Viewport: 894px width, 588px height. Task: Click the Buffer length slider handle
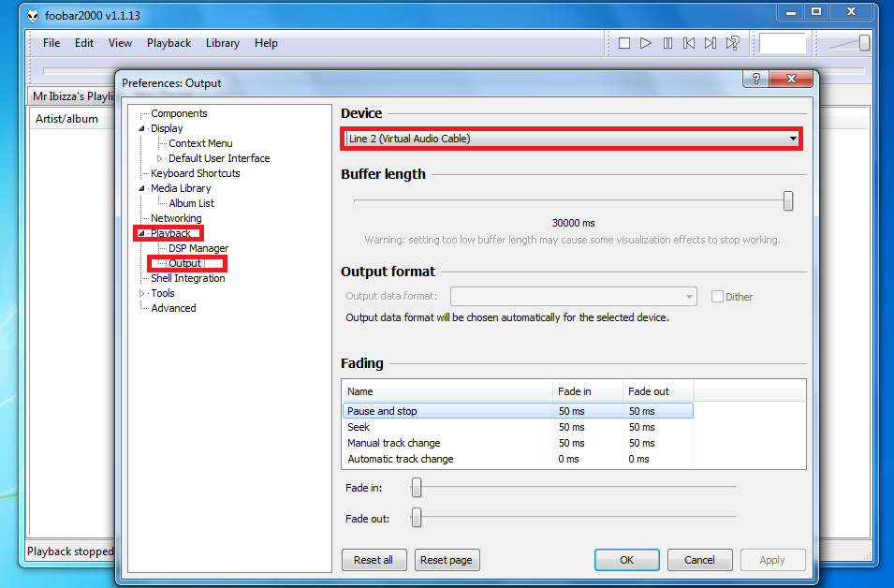click(788, 200)
